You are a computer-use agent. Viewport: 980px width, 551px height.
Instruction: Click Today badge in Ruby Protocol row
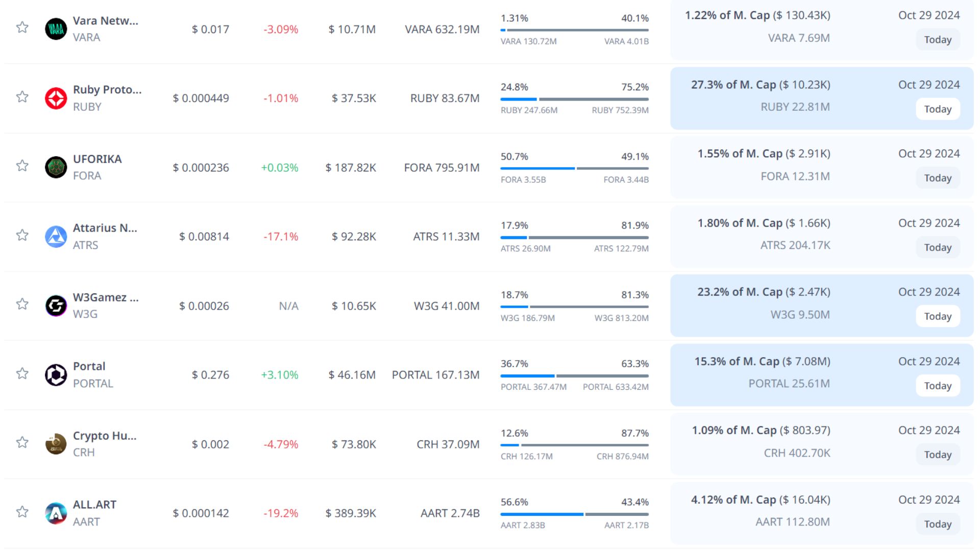click(938, 109)
